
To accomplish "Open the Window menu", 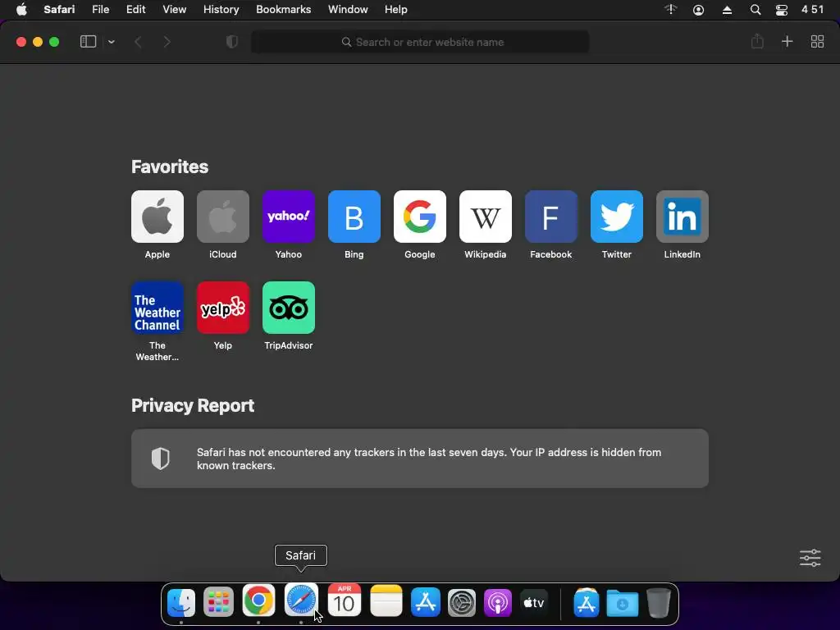I will [348, 10].
